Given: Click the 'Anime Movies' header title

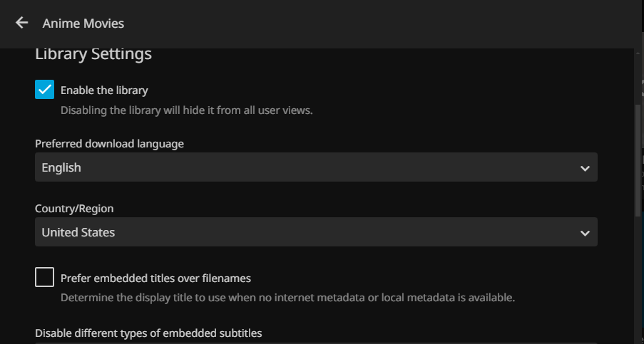Looking at the screenshot, I should pyautogui.click(x=83, y=24).
